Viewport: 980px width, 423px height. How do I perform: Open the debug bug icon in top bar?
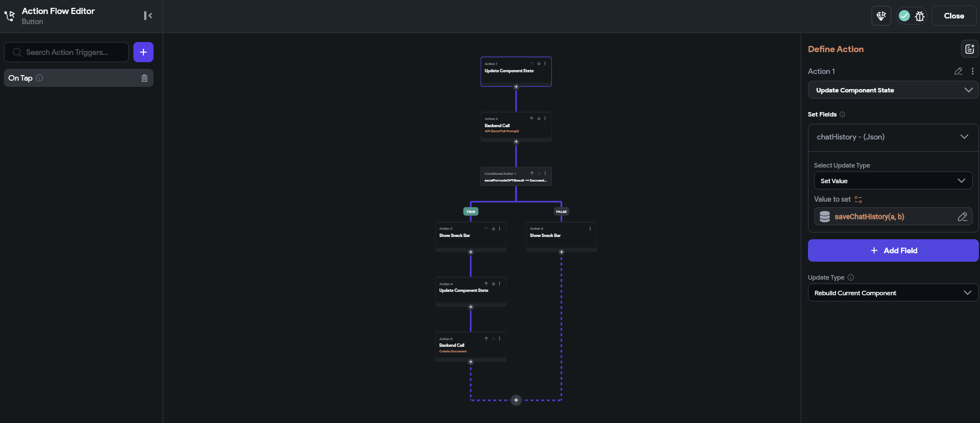coord(919,16)
